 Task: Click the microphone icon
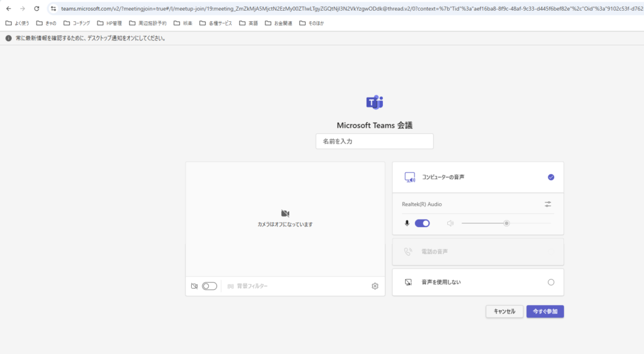407,223
